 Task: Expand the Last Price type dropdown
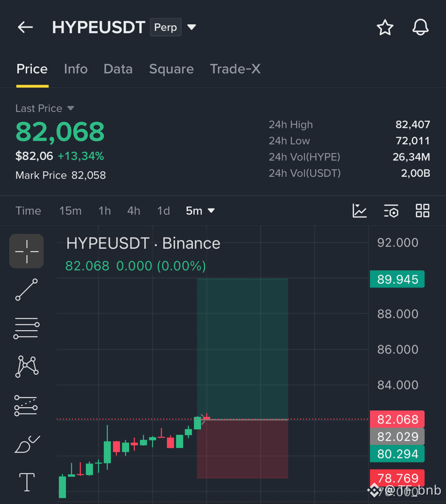[x=71, y=108]
